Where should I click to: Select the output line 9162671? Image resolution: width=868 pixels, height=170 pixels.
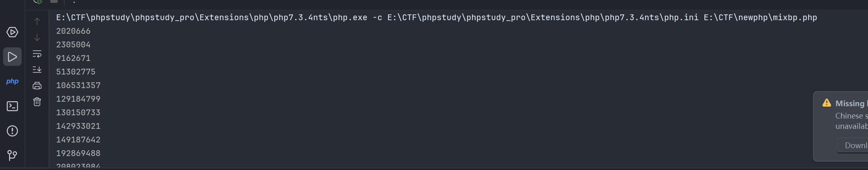(73, 58)
